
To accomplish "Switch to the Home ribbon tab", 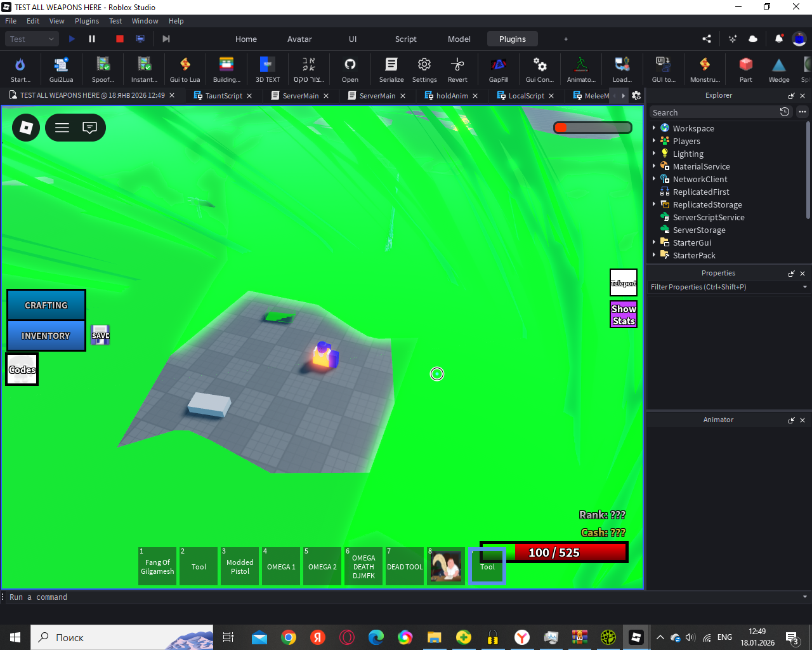I will pyautogui.click(x=246, y=39).
